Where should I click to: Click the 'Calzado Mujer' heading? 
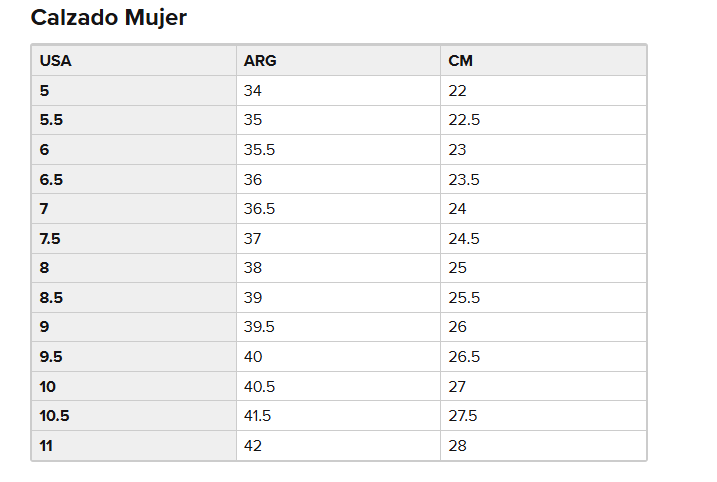[108, 18]
